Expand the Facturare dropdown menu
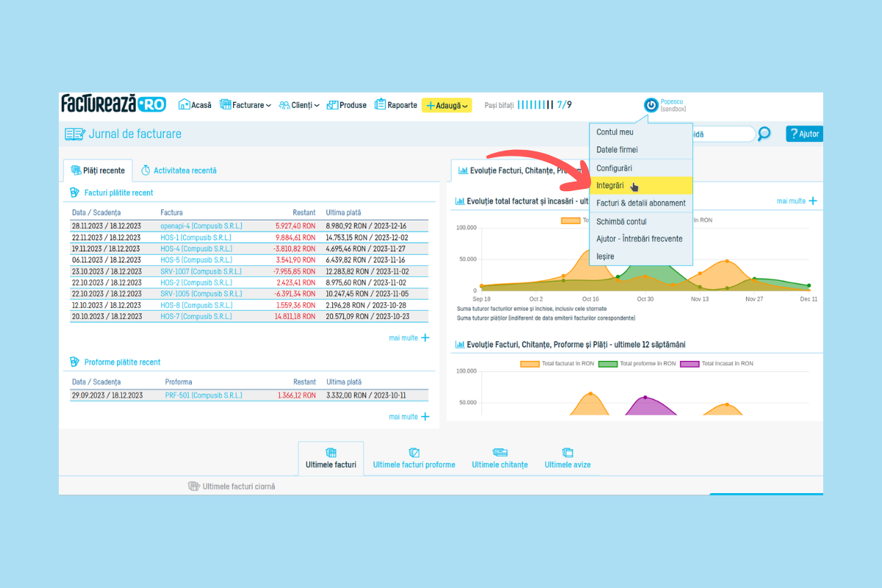The image size is (882, 588). click(245, 105)
